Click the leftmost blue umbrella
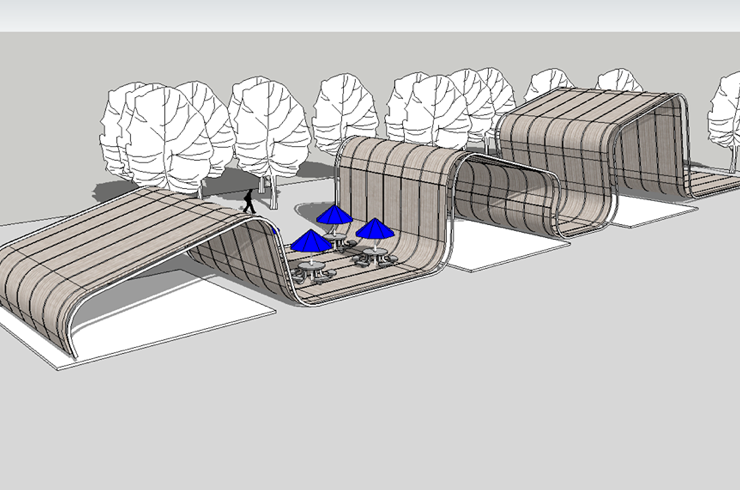This screenshot has height=490, width=740. (311, 241)
